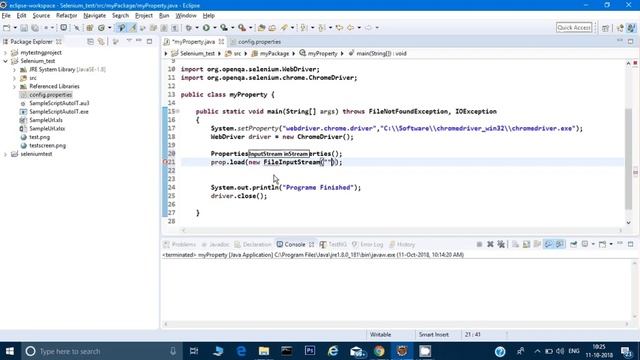
Task: Click the Save toolbar icon
Action: (24, 28)
